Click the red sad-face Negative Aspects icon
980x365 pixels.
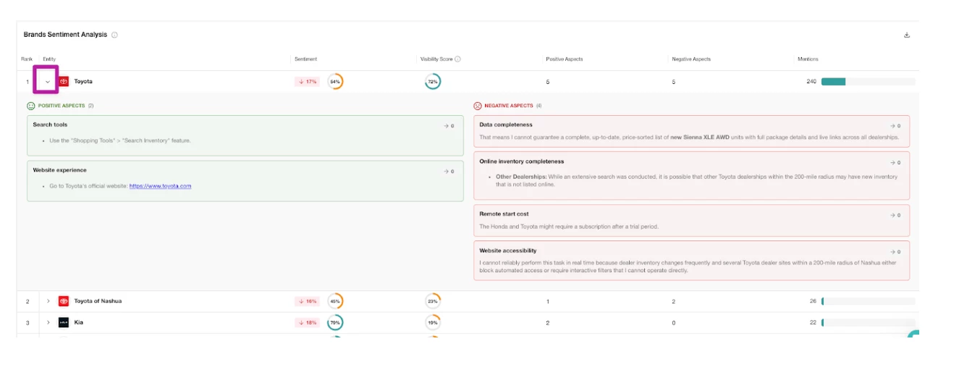(478, 106)
